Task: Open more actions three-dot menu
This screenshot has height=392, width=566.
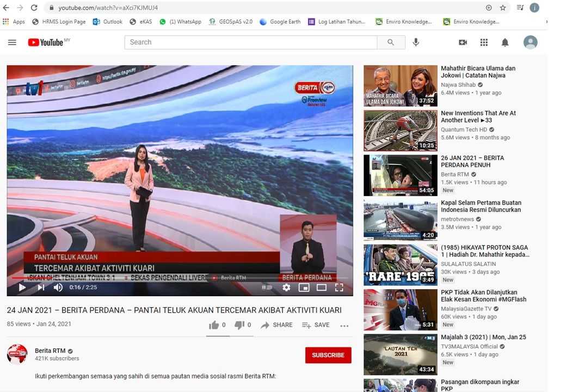Action: pyautogui.click(x=344, y=326)
